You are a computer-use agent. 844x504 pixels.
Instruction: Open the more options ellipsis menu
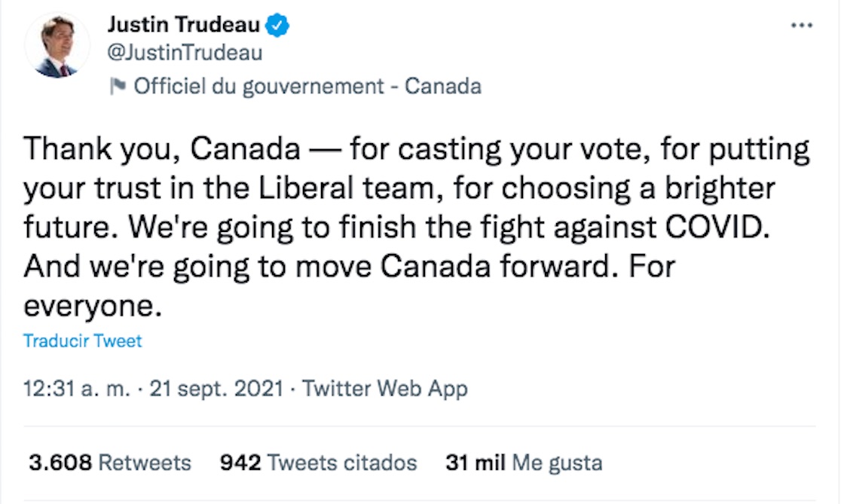801,25
